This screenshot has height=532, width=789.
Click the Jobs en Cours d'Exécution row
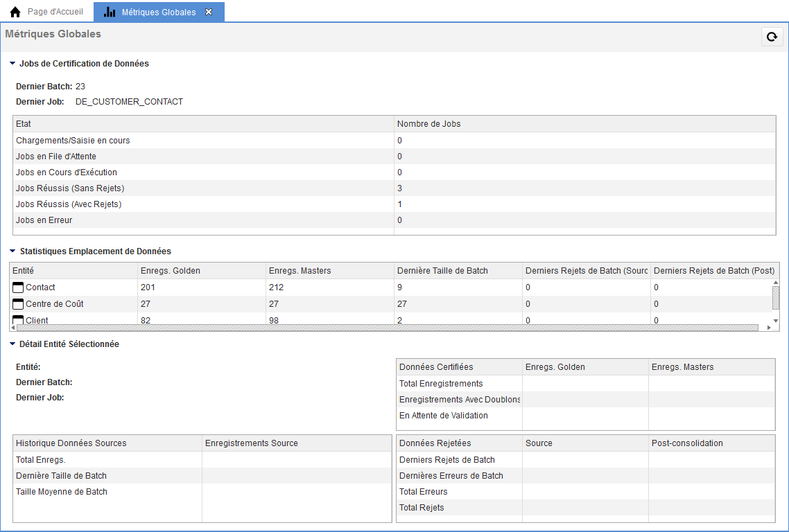[x=394, y=172]
